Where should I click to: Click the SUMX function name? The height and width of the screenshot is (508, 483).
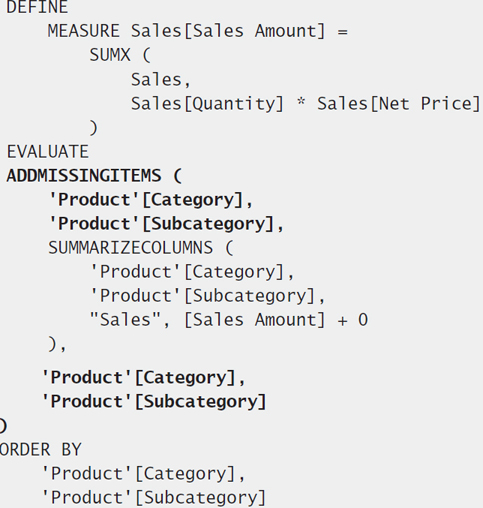tap(110, 55)
